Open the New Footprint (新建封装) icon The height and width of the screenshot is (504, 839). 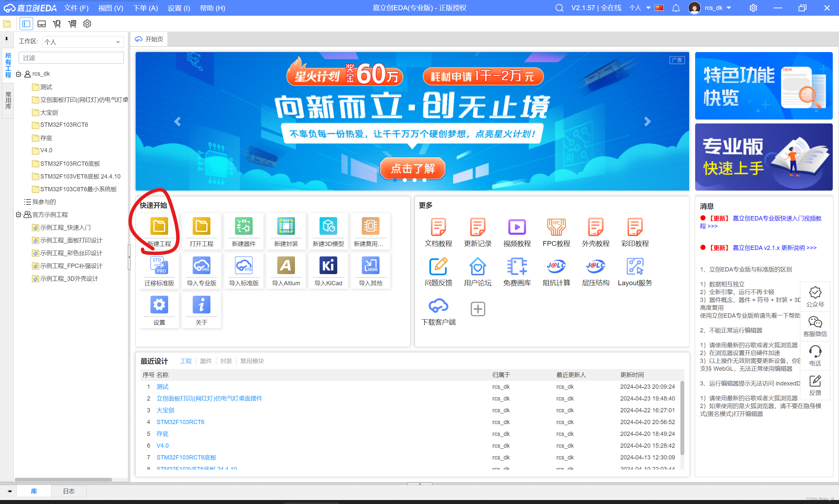pos(286,227)
